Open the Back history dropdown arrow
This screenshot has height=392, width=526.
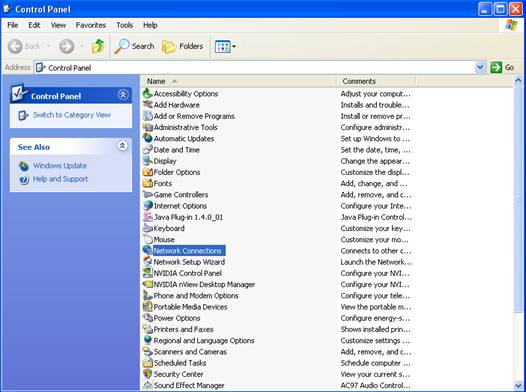(x=48, y=46)
